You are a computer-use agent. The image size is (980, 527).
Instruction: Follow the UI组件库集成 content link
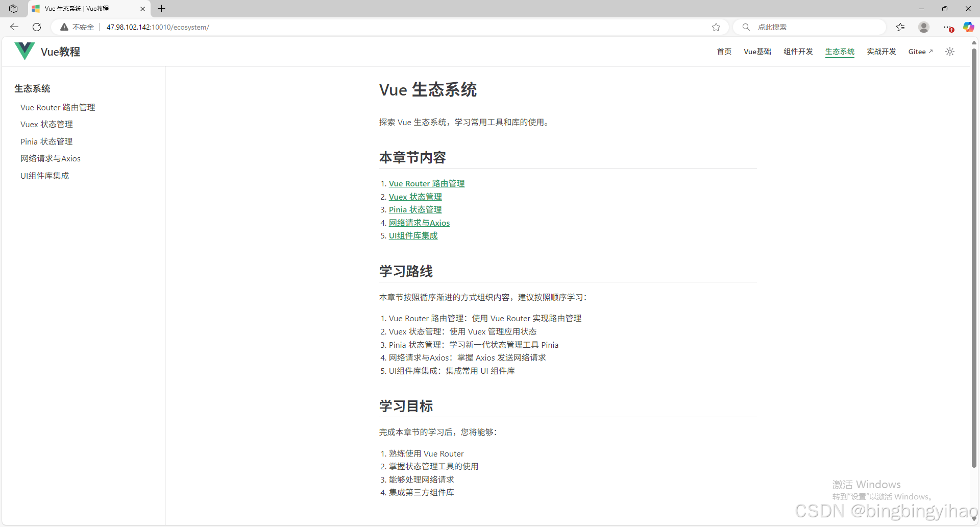tap(413, 235)
